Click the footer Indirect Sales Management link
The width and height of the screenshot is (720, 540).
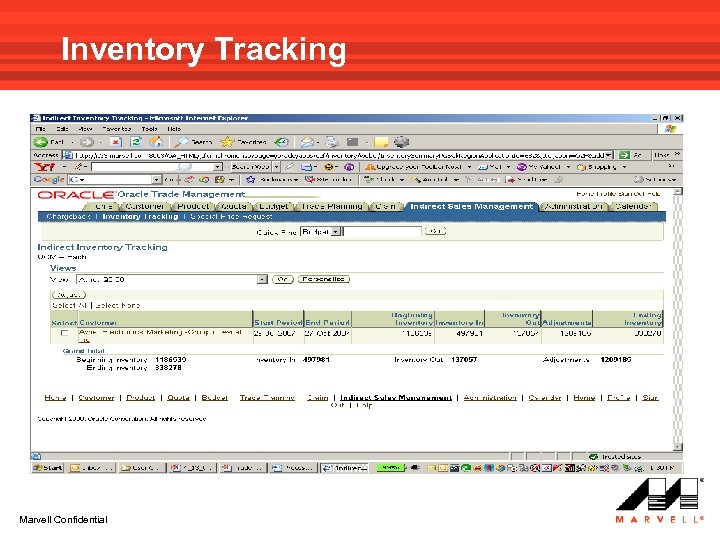click(396, 398)
